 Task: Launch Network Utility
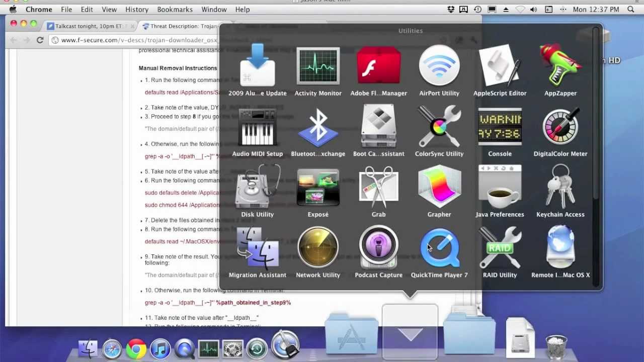click(318, 251)
